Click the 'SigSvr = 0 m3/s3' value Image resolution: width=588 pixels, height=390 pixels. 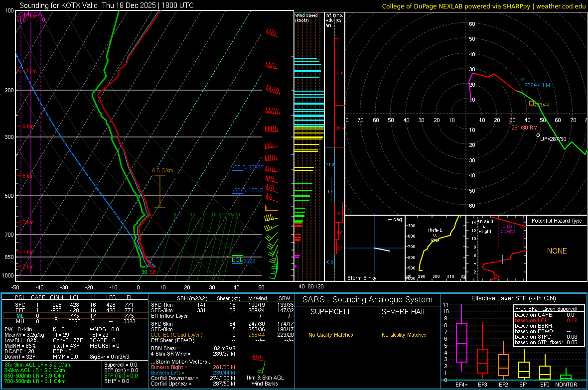(x=110, y=357)
